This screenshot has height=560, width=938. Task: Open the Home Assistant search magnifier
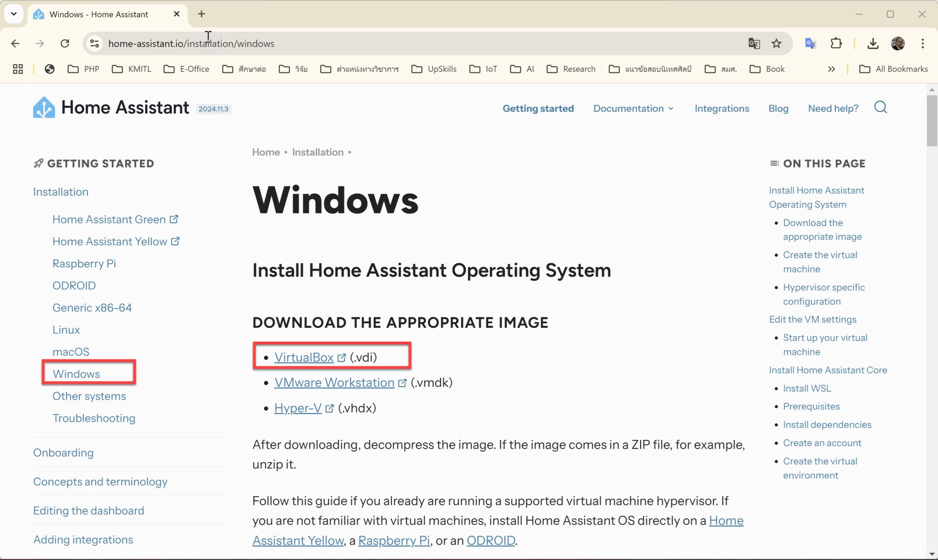point(880,108)
